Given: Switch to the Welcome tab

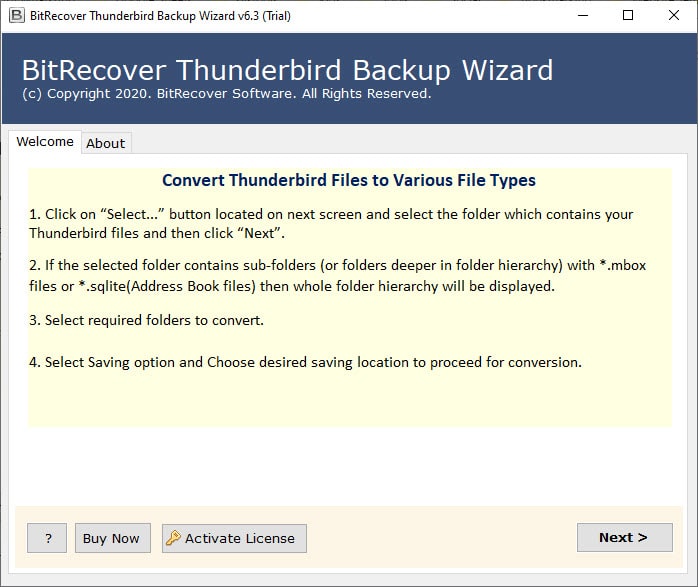Looking at the screenshot, I should tap(45, 142).
